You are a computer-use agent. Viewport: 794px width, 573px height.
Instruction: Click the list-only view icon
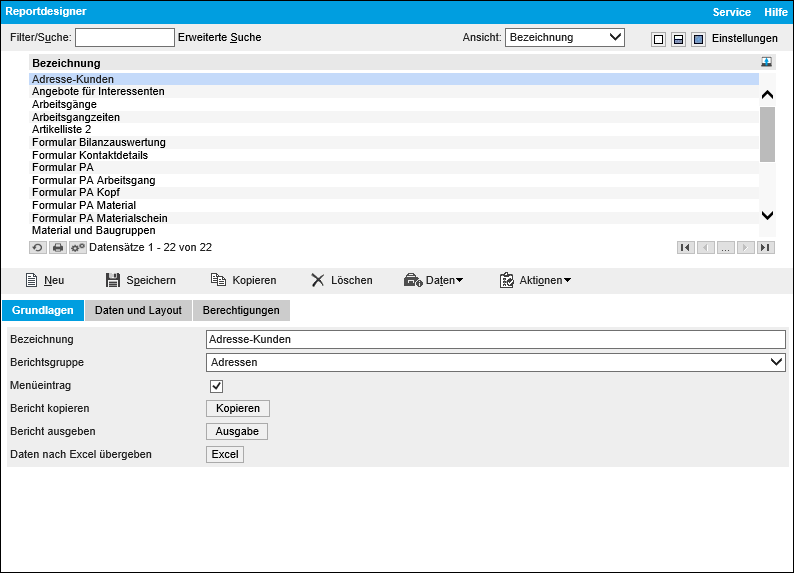(658, 39)
